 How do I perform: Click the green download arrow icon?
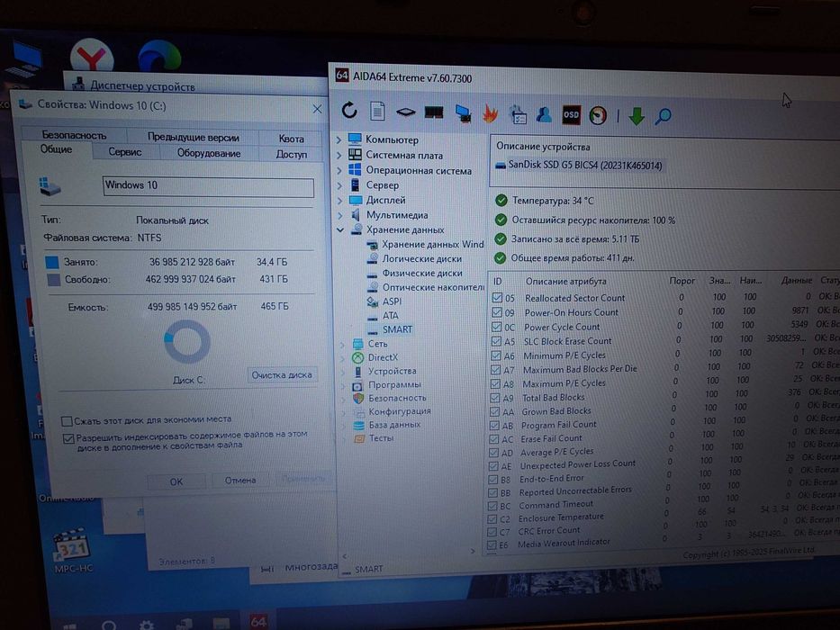point(637,116)
